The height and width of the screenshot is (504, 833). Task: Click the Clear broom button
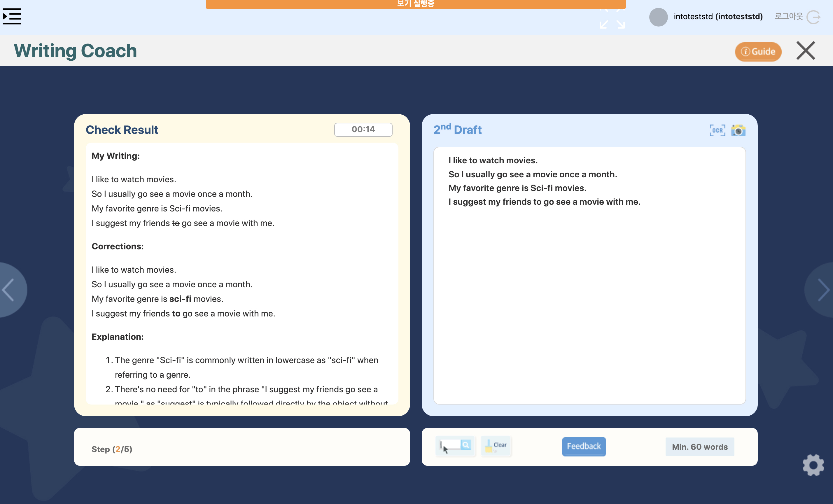[496, 447]
